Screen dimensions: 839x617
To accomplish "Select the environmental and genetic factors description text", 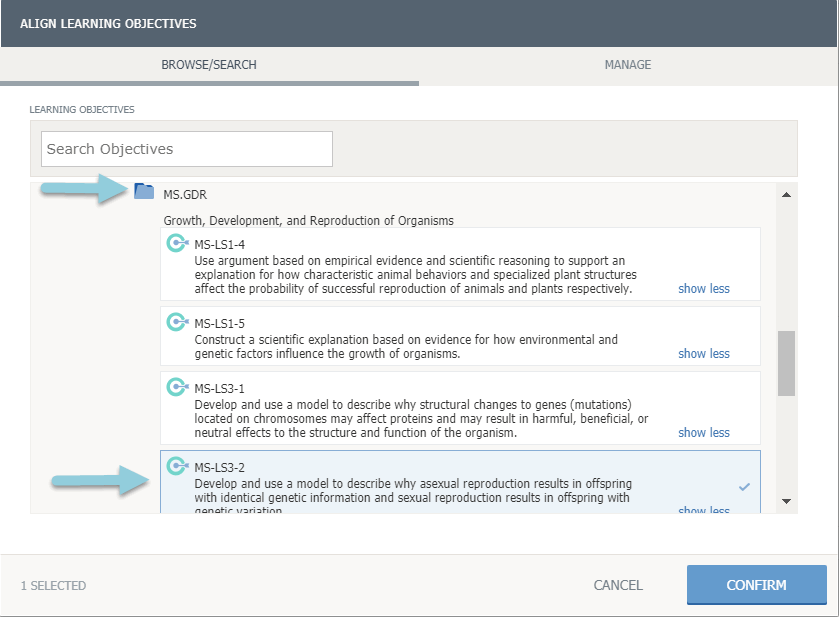I will [406, 346].
